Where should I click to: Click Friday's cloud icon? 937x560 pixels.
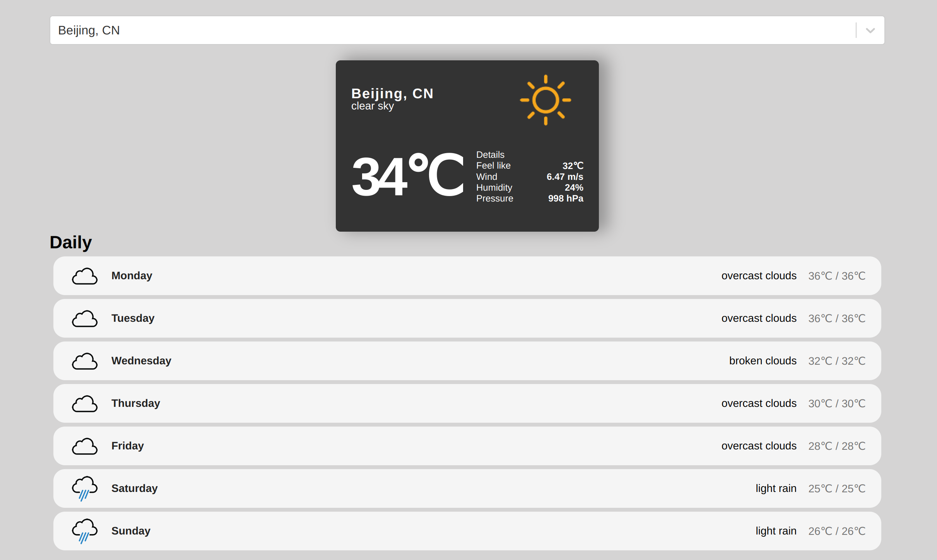pos(85,446)
